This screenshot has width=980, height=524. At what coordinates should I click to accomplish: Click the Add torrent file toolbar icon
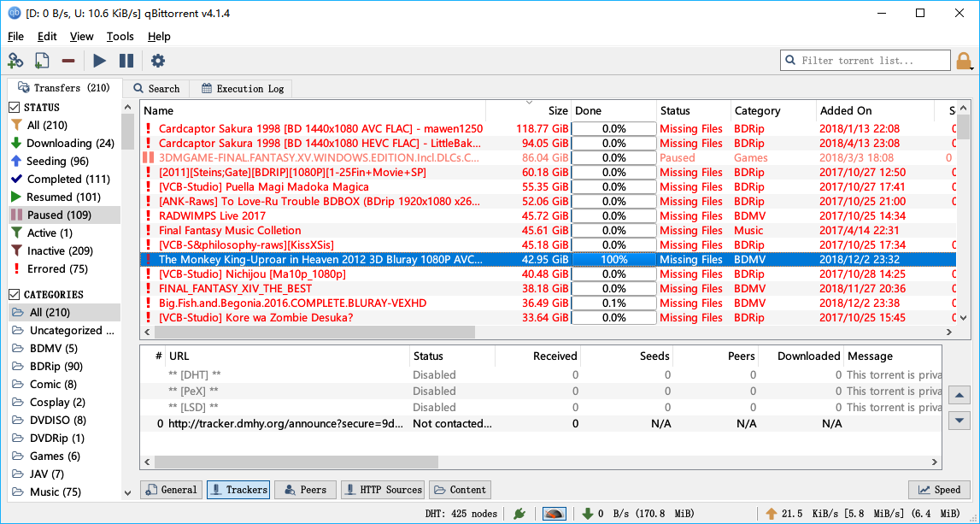click(x=42, y=61)
